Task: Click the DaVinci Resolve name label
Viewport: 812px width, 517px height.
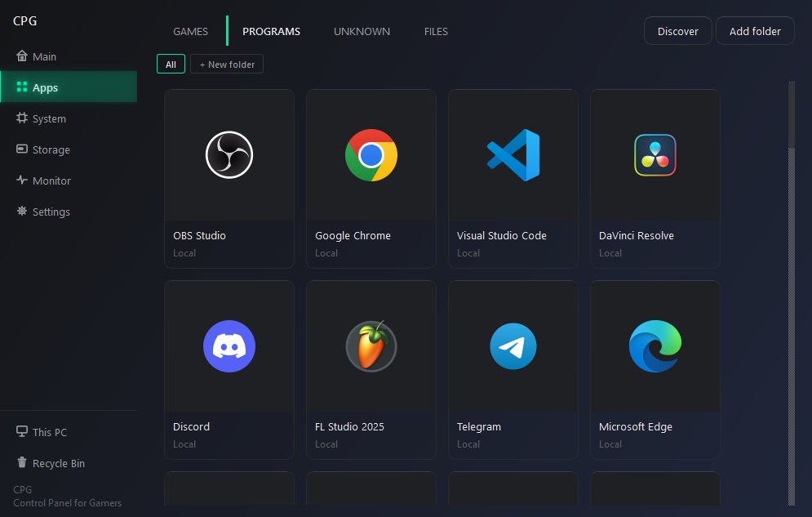Action: click(637, 236)
